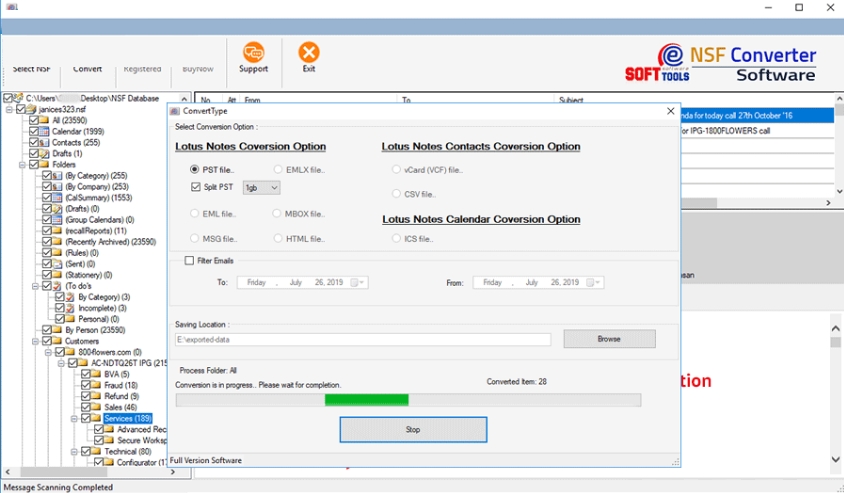The width and height of the screenshot is (844, 493).
Task: Open the Support chat icon
Action: pyautogui.click(x=253, y=52)
